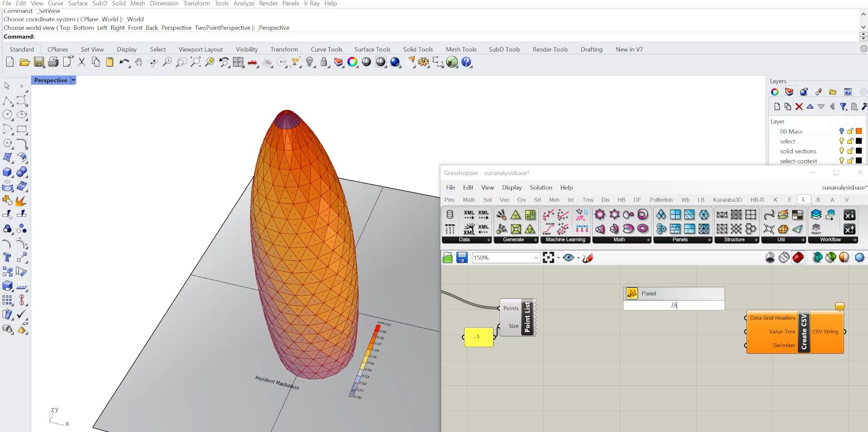868x432 pixels.
Task: Expand the Machine Learning panel group
Action: click(x=565, y=240)
